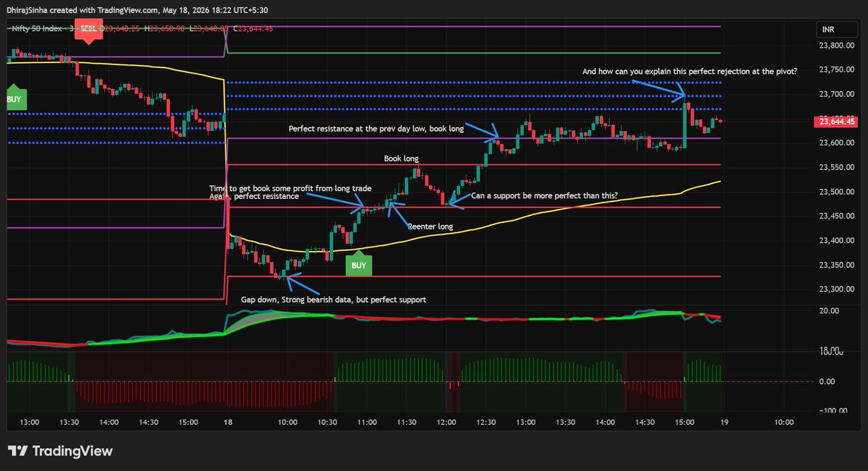Click the 23,450.00 price axis label
The image size is (868, 471).
click(835, 216)
